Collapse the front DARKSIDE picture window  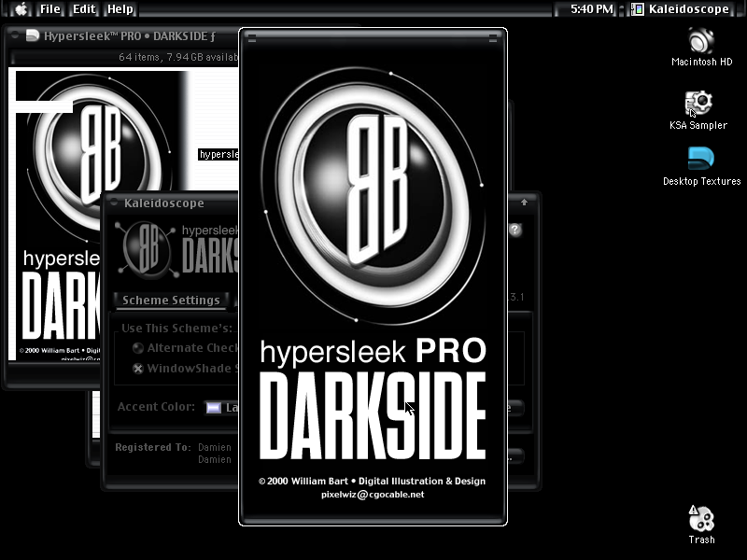coord(493,38)
